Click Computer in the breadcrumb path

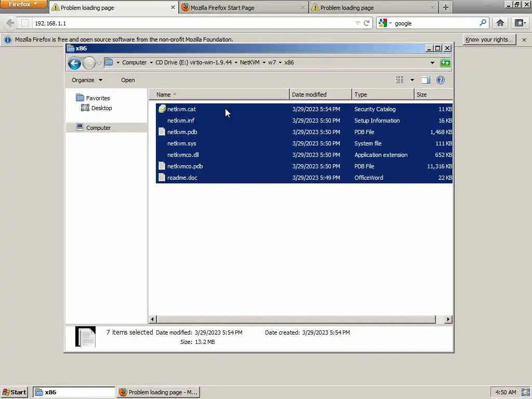point(135,62)
